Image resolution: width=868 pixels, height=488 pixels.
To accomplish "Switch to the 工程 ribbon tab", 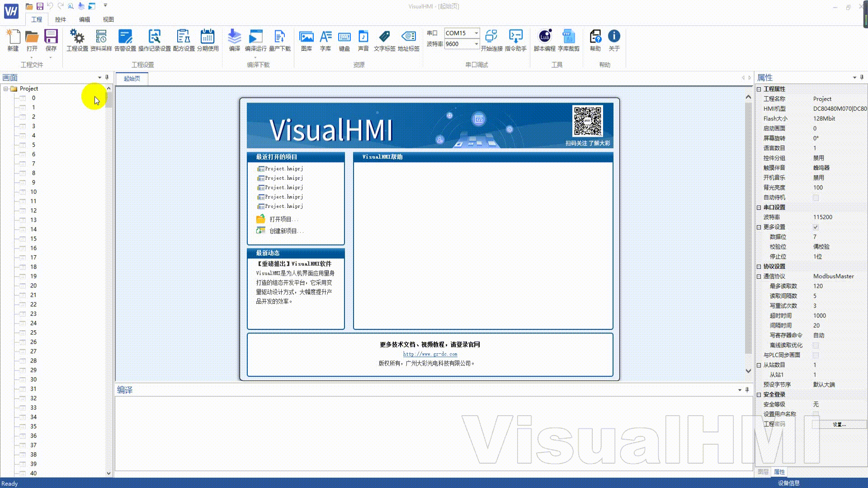I will (x=37, y=19).
